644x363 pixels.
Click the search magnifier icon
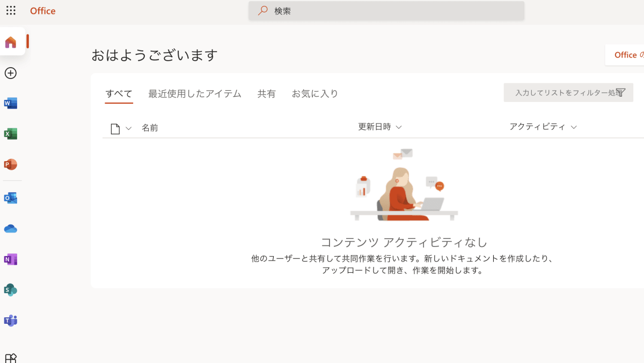[262, 11]
